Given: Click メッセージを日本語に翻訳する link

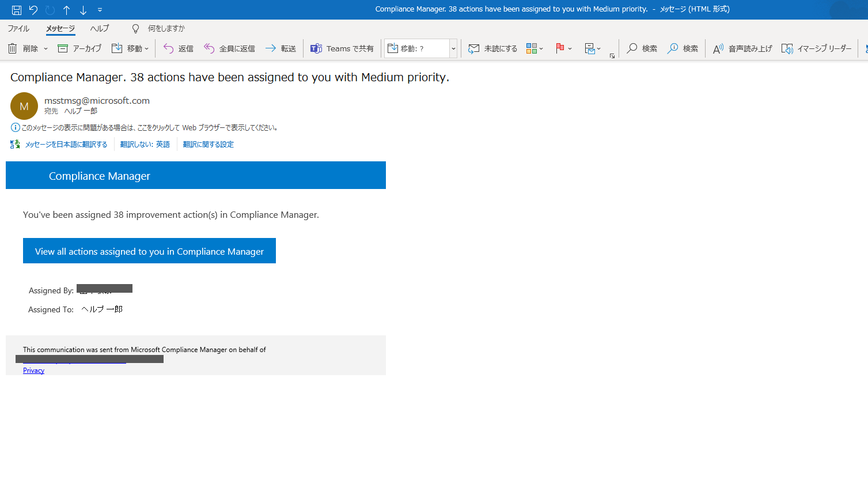Looking at the screenshot, I should [x=66, y=145].
